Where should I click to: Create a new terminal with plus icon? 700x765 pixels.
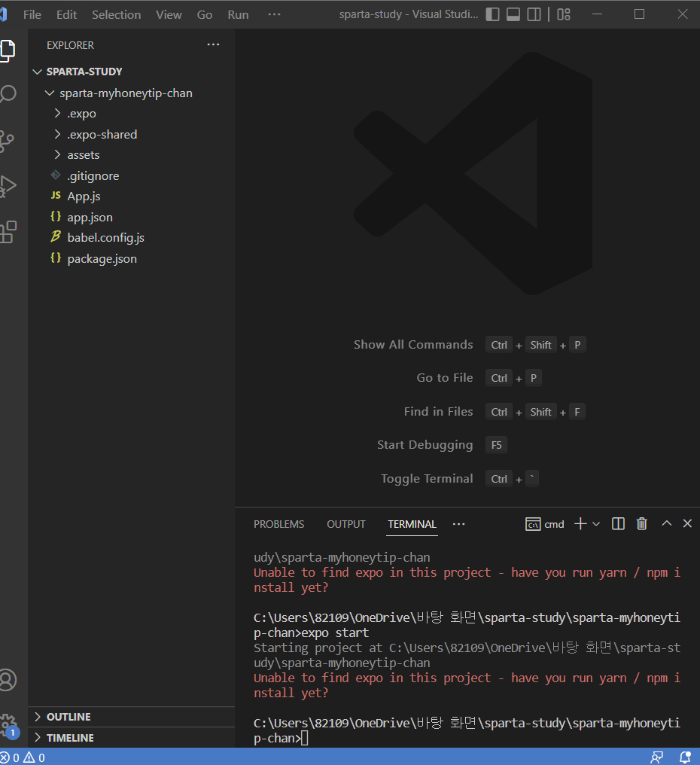580,524
